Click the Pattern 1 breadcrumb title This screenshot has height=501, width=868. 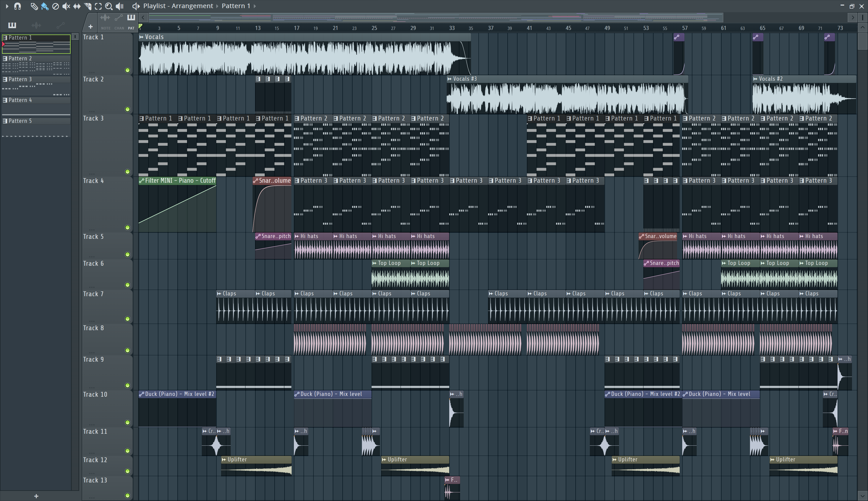coord(236,6)
